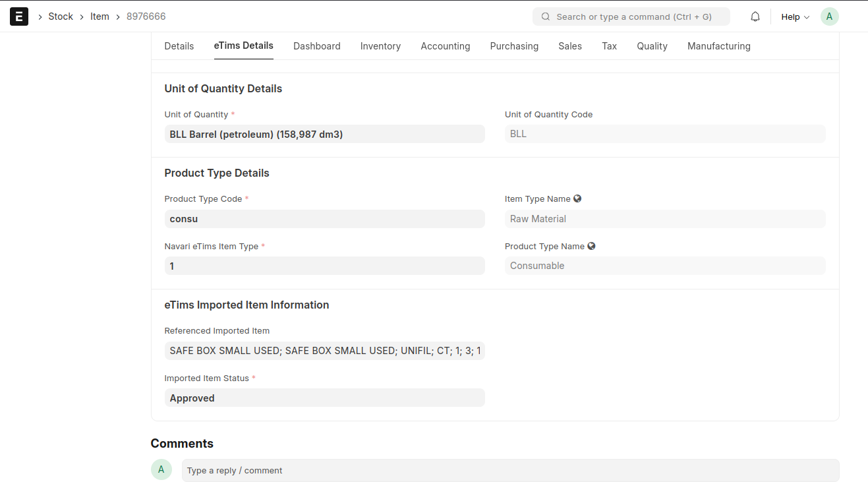Open the Inventory tab
868x482 pixels.
coord(380,46)
